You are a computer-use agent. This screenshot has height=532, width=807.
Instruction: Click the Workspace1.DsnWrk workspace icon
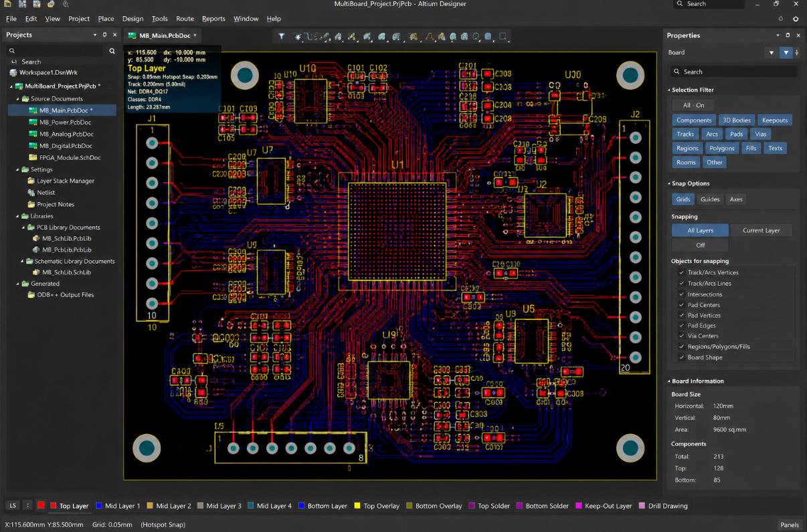point(13,72)
